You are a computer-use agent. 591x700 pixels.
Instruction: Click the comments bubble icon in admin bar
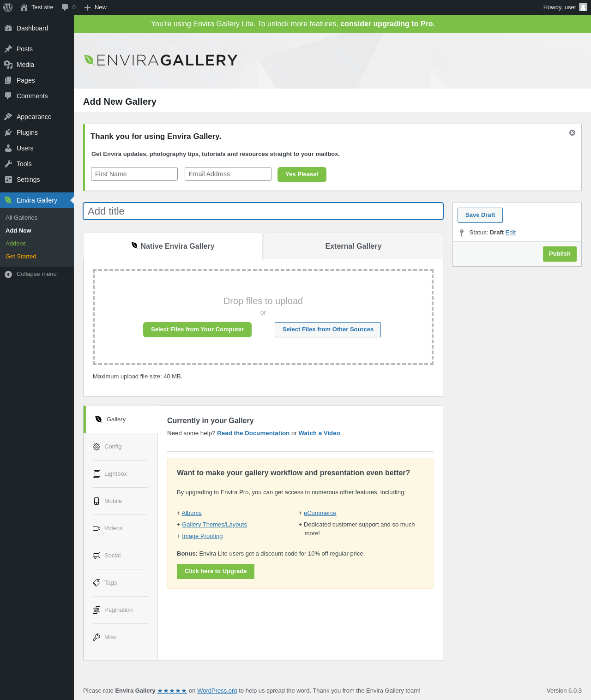tap(65, 7)
